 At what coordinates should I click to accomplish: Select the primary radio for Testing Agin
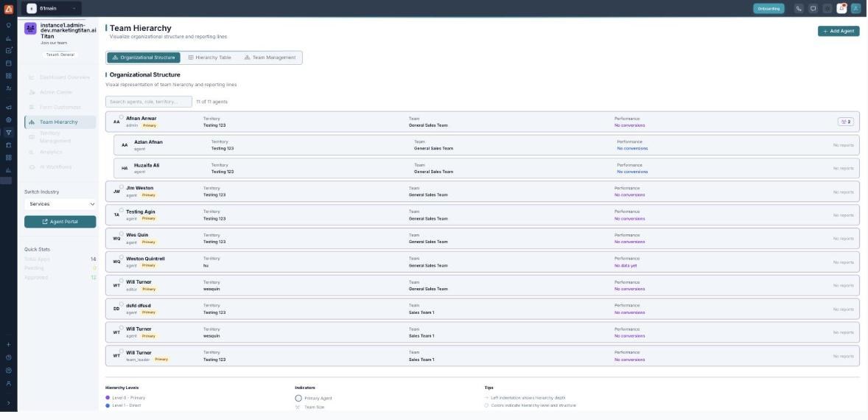pyautogui.click(x=122, y=210)
